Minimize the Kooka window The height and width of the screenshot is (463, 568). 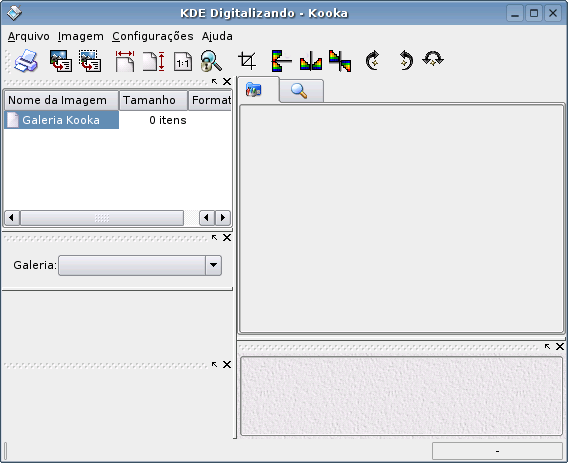[x=515, y=13]
